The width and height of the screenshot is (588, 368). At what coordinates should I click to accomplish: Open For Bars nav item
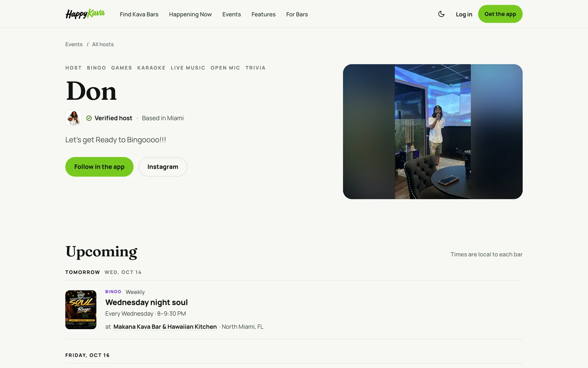point(297,14)
